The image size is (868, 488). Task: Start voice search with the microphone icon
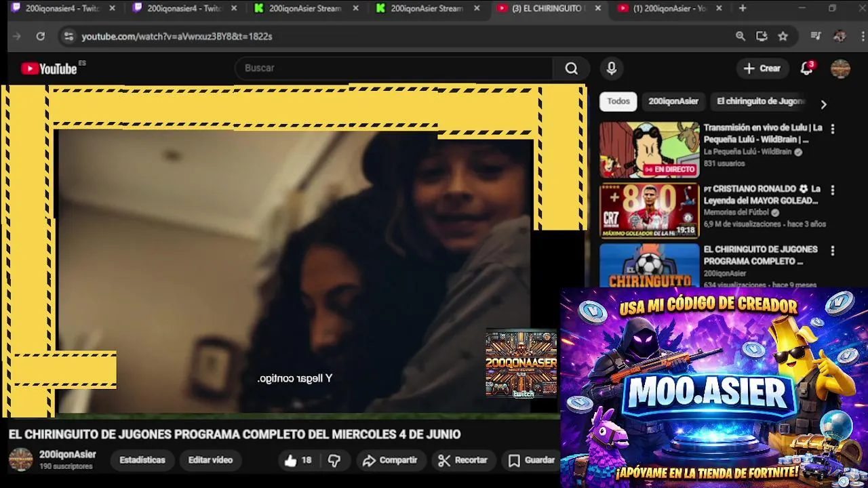[x=612, y=68]
